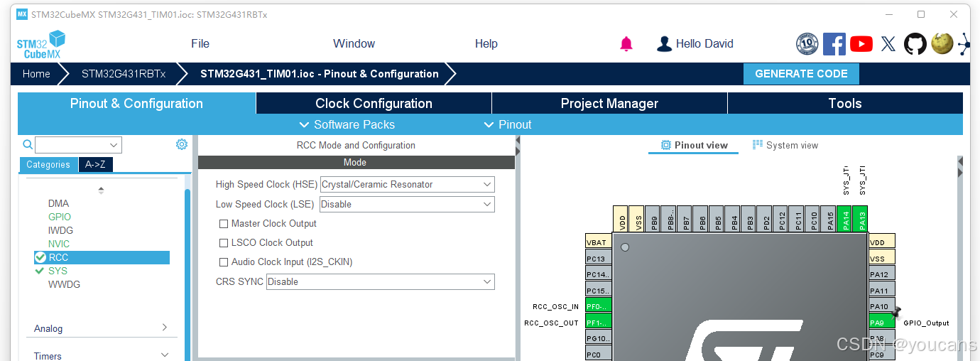Open the categories settings gear icon
Viewport: 980px width, 361px height.
[182, 144]
